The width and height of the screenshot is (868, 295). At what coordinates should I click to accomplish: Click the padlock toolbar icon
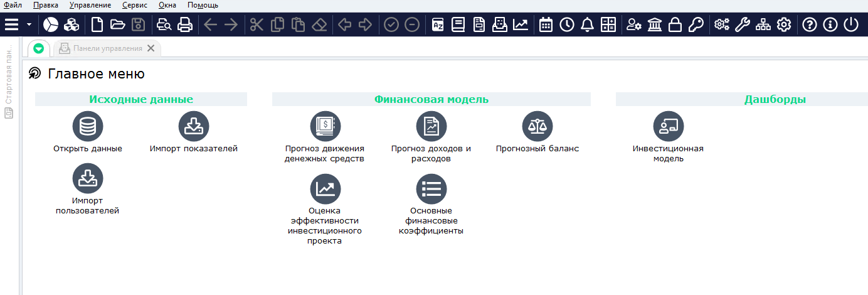pyautogui.click(x=675, y=24)
